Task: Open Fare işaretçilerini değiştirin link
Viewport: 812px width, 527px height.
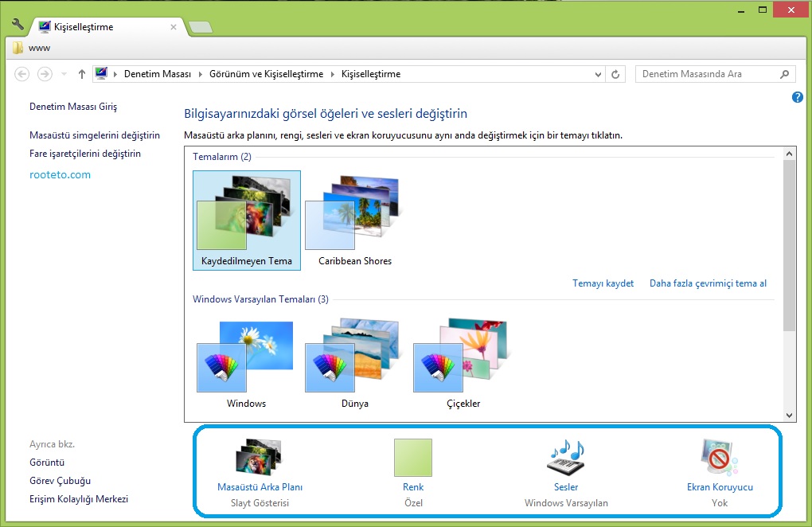Action: 85,153
